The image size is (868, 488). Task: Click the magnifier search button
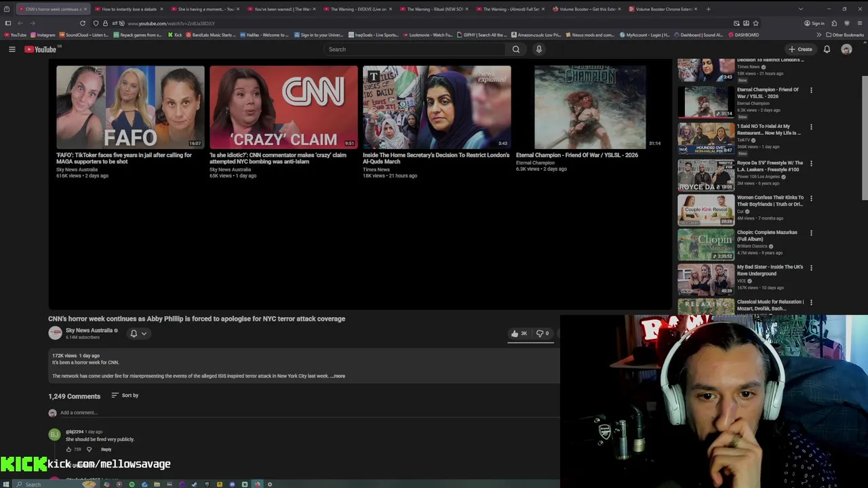click(516, 49)
